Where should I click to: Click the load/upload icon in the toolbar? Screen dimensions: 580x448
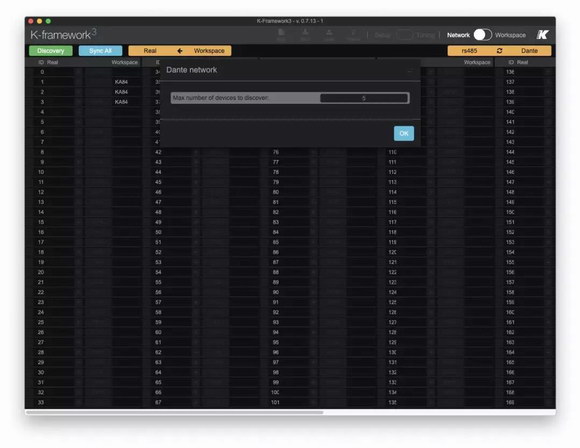[329, 34]
